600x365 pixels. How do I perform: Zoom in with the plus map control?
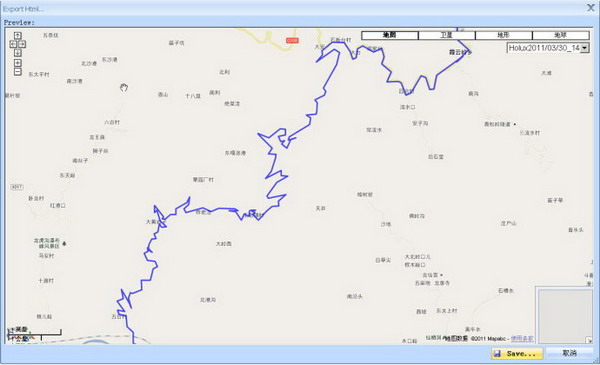click(x=18, y=63)
